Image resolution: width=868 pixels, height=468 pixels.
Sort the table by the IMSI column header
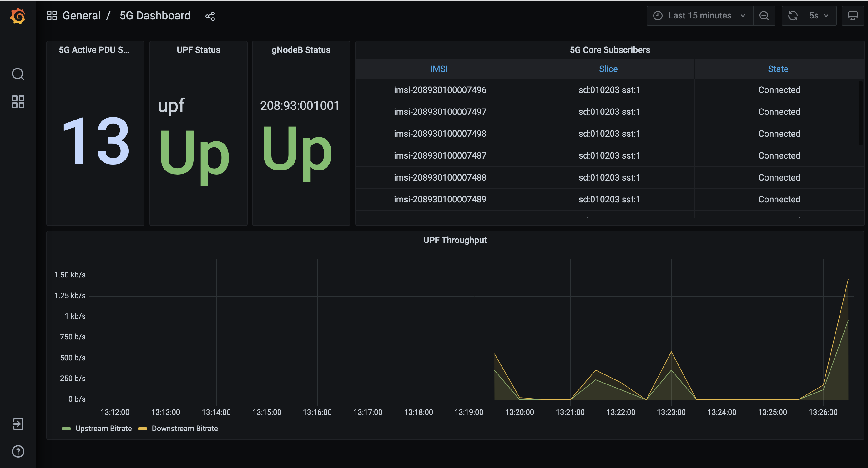click(x=438, y=69)
